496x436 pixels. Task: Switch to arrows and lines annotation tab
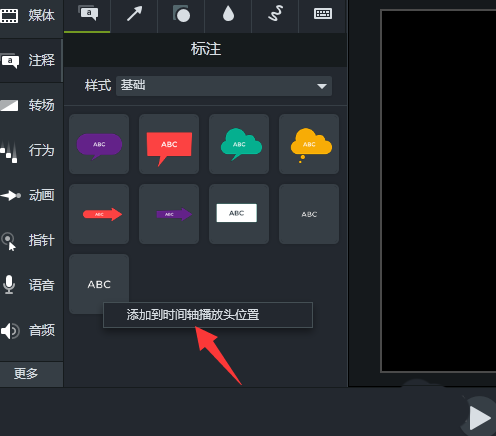(134, 15)
